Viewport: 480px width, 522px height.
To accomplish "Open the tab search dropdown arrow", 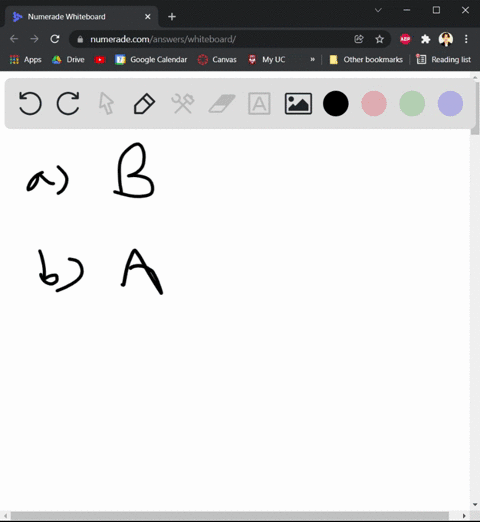I will [378, 10].
